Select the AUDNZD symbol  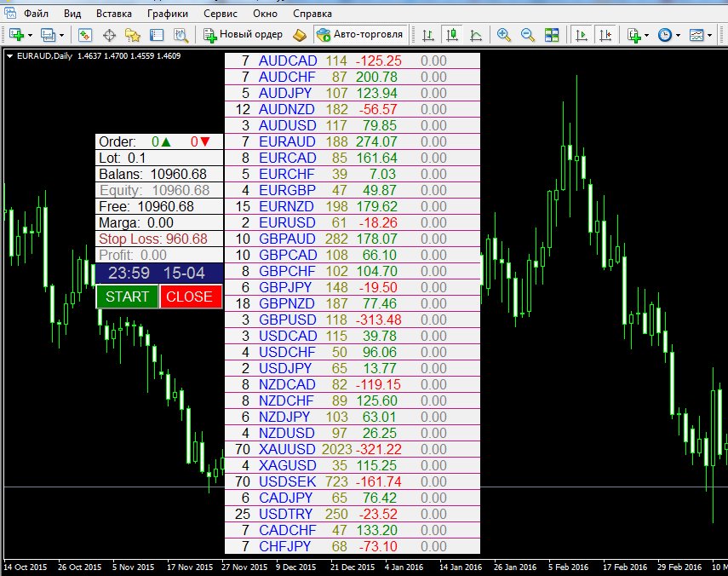[286, 109]
